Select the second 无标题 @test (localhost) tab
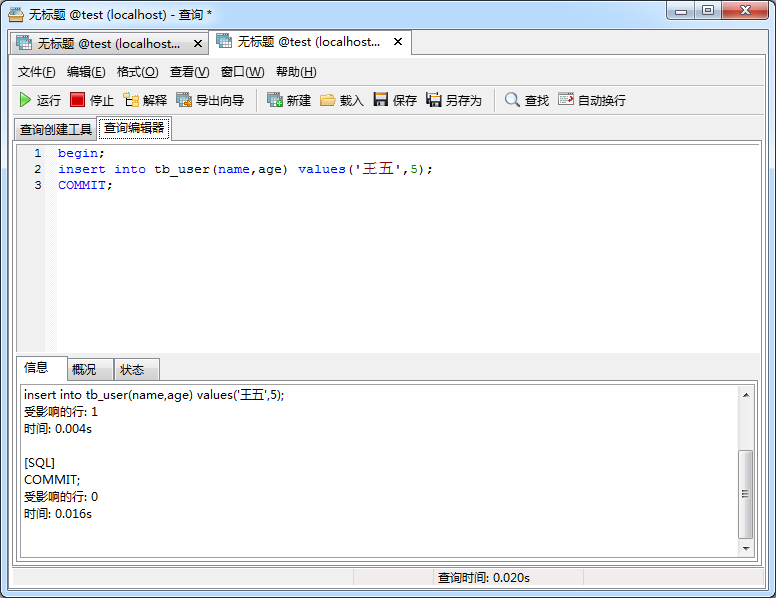The height and width of the screenshot is (598, 776). coord(309,42)
